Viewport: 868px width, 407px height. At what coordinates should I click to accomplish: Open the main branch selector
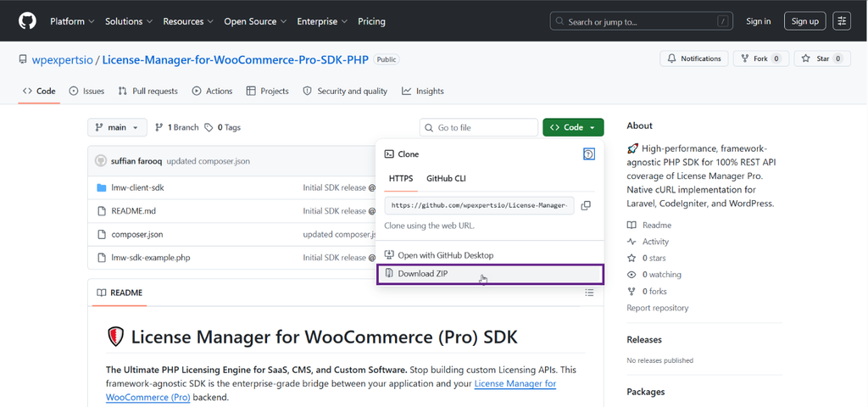117,127
